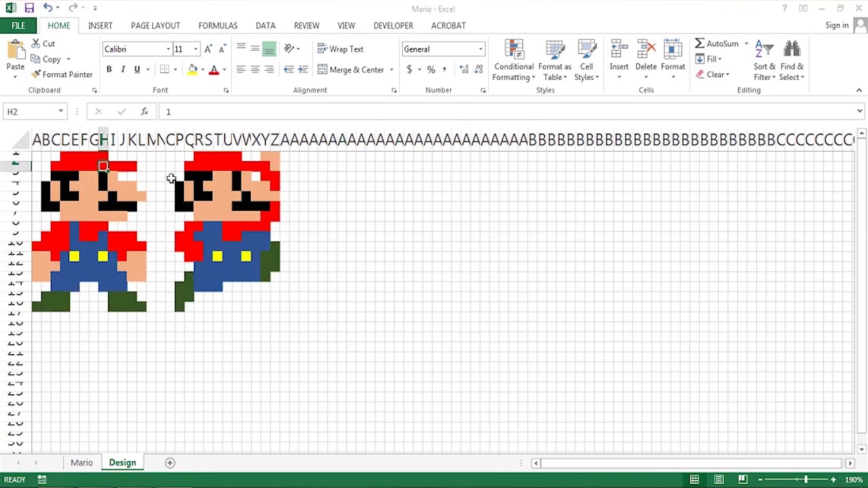The width and height of the screenshot is (868, 488).
Task: Click the Name Box showing H2
Action: coord(34,111)
